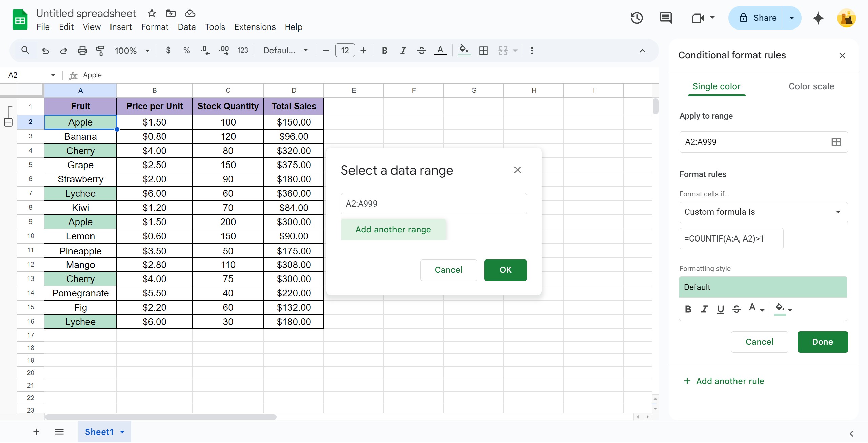Viewport: 868px width, 443px height.
Task: Open the account profile avatar
Action: 846,18
